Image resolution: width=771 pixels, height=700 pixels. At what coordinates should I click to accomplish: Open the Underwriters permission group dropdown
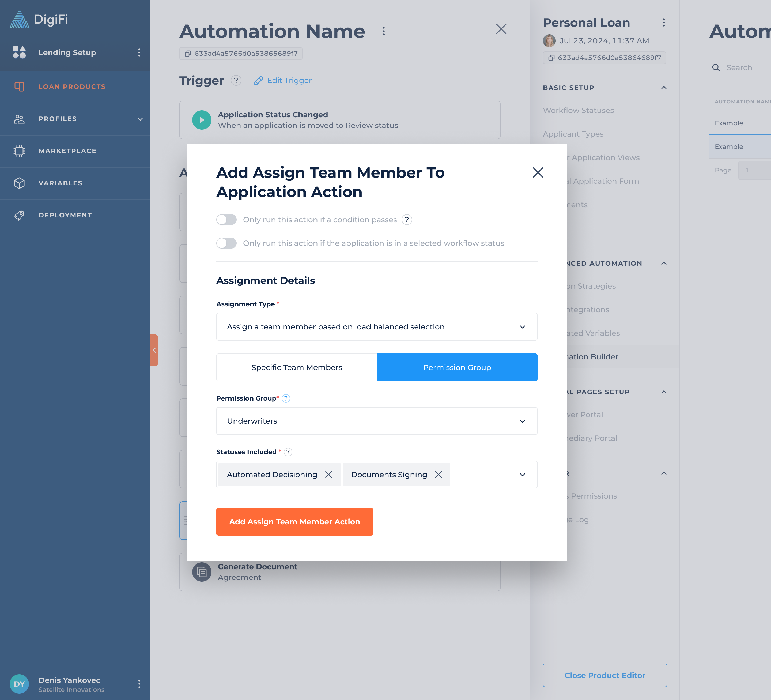376,421
